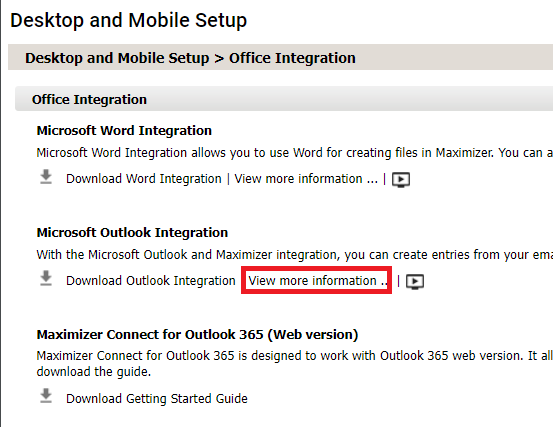Image resolution: width=553 pixels, height=427 pixels.
Task: View more information about Outlook Integration
Action: pos(318,281)
